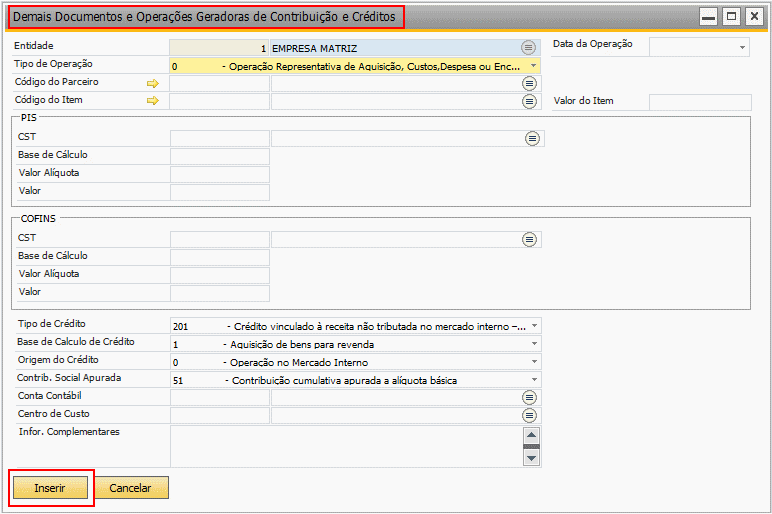Click the PIS CST code field
This screenshot has height=514, width=772.
pyautogui.click(x=220, y=138)
